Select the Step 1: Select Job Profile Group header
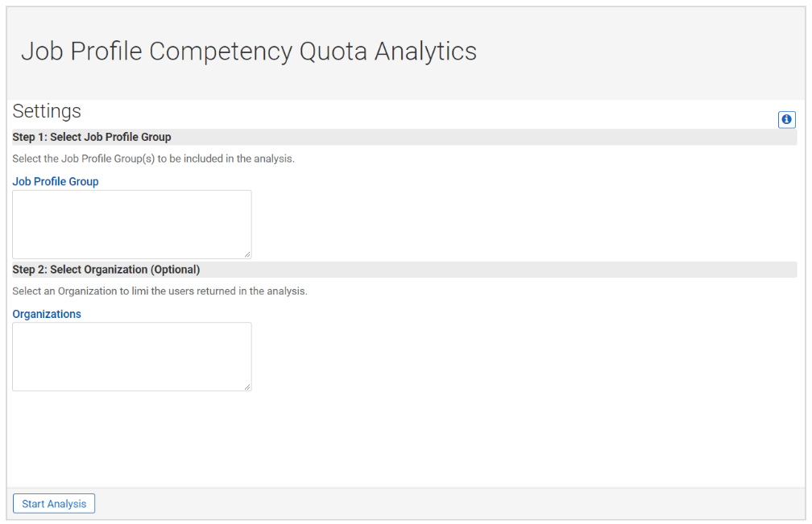Viewport: 812px width, 524px height. (404, 137)
